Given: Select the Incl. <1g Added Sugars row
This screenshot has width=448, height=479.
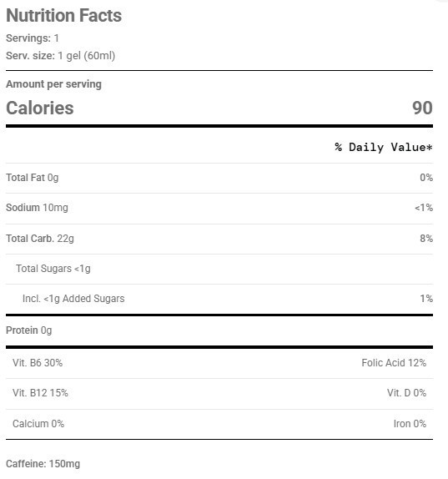Looking at the screenshot, I should coord(219,299).
